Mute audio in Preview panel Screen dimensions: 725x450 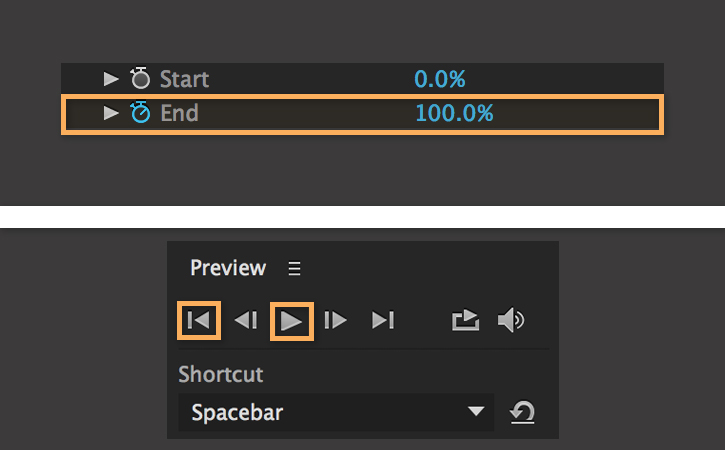coord(511,320)
